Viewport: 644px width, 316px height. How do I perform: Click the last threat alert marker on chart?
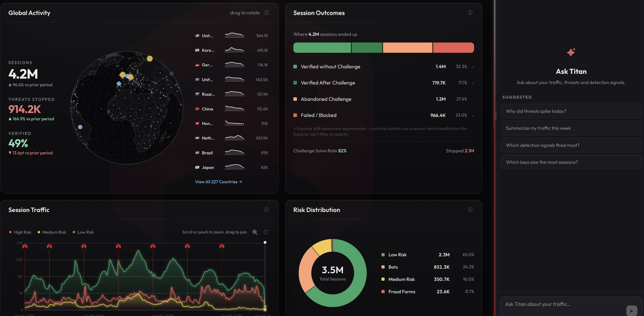click(x=222, y=246)
